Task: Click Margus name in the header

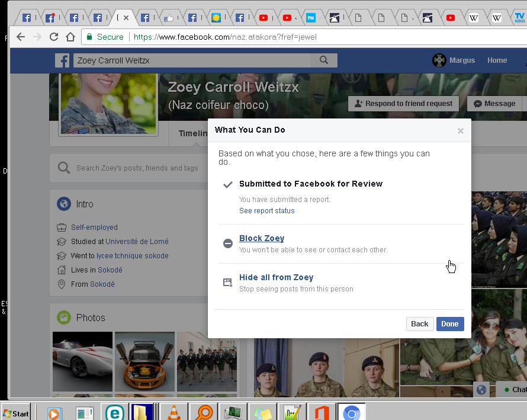Action: [x=462, y=60]
